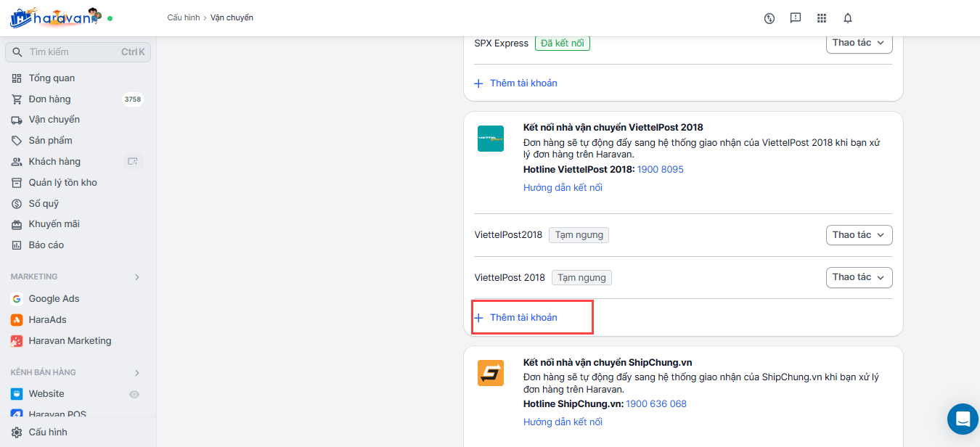Click ShipChung hotline 1900 636 068
This screenshot has width=980, height=447.
[x=656, y=404]
